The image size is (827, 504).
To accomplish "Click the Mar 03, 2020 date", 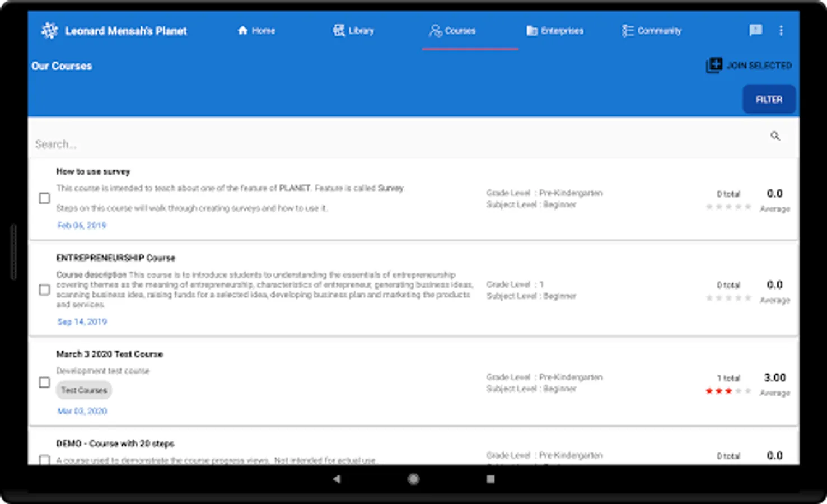I will [x=82, y=411].
